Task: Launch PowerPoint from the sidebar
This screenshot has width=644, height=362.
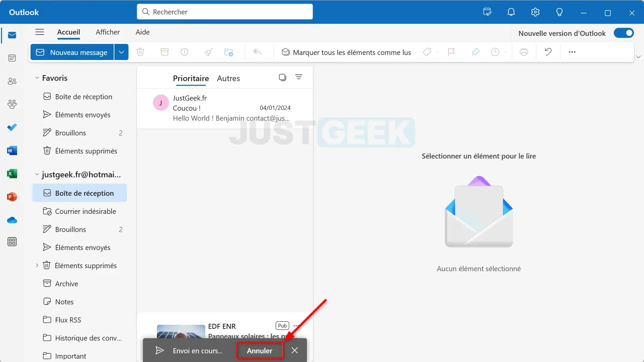Action: point(12,197)
